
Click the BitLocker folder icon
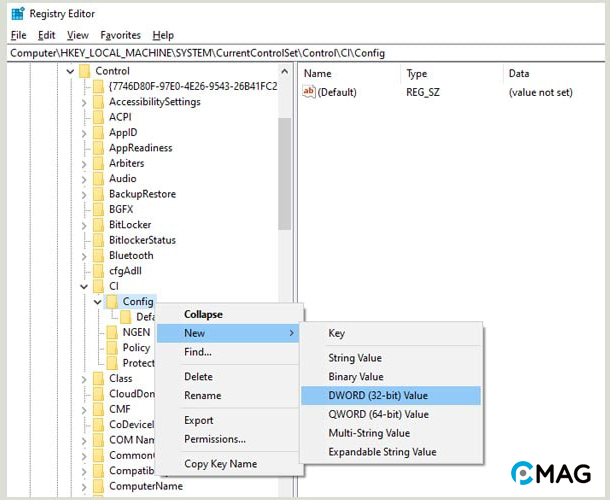tap(98, 225)
